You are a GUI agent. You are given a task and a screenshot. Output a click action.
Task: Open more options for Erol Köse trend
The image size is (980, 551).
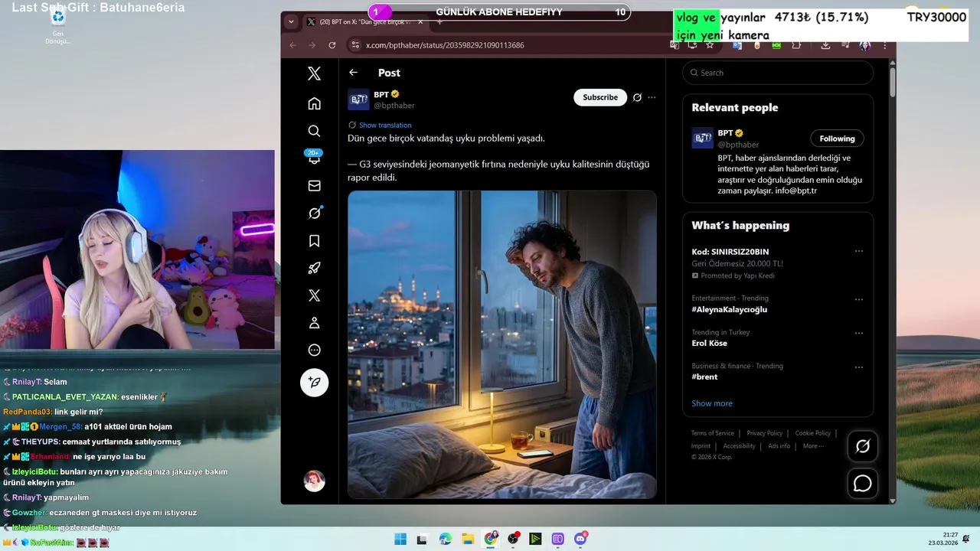[x=859, y=333]
